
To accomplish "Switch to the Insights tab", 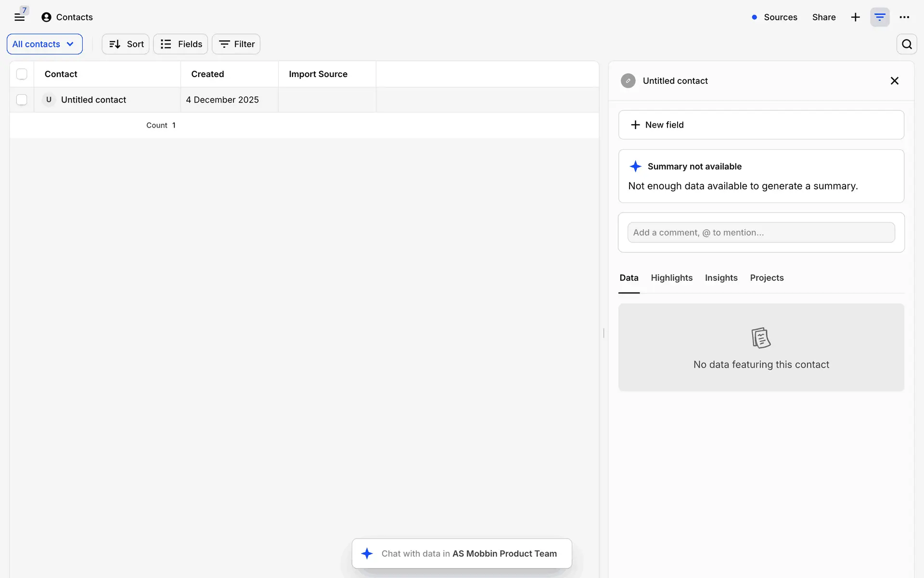I will pos(721,278).
